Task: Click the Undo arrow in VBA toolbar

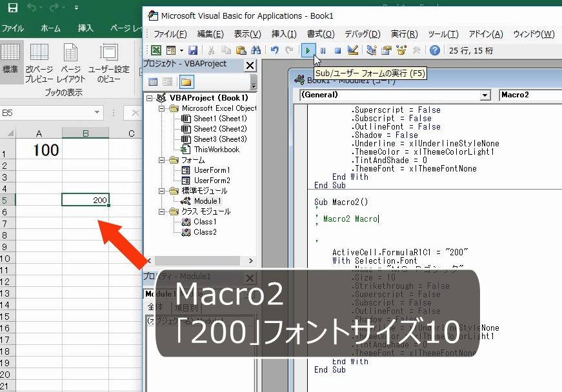Action: coord(275,50)
